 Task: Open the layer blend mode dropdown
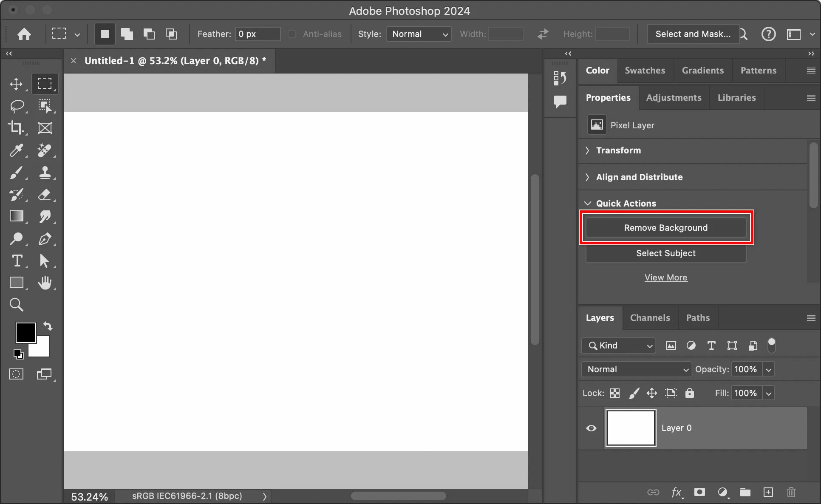click(636, 369)
